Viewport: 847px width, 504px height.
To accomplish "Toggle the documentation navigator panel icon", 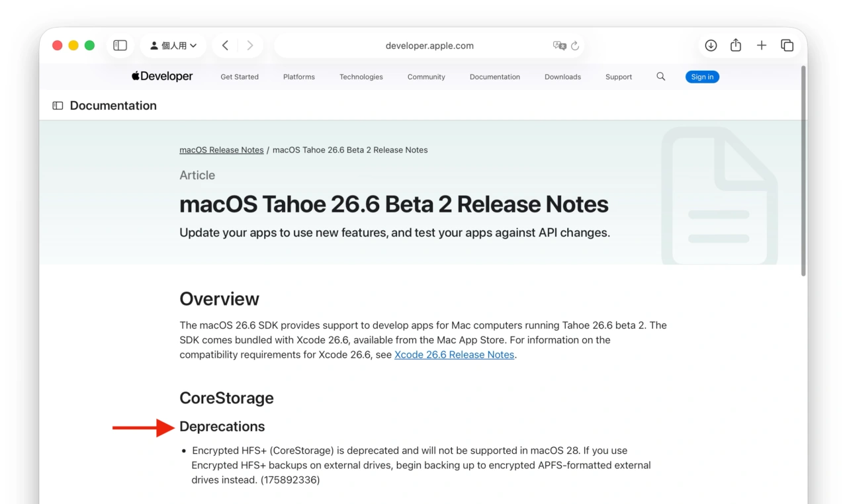I will (x=58, y=106).
